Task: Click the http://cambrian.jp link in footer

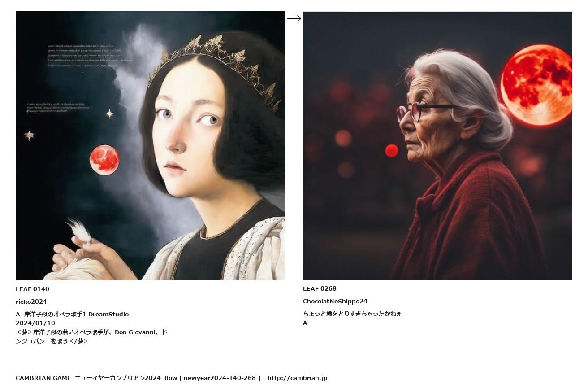Action: [298, 378]
